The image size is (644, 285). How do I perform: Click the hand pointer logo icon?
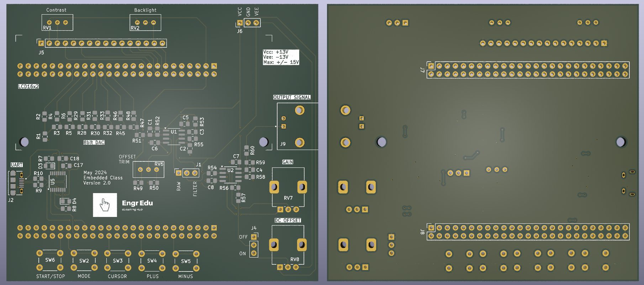click(x=105, y=205)
